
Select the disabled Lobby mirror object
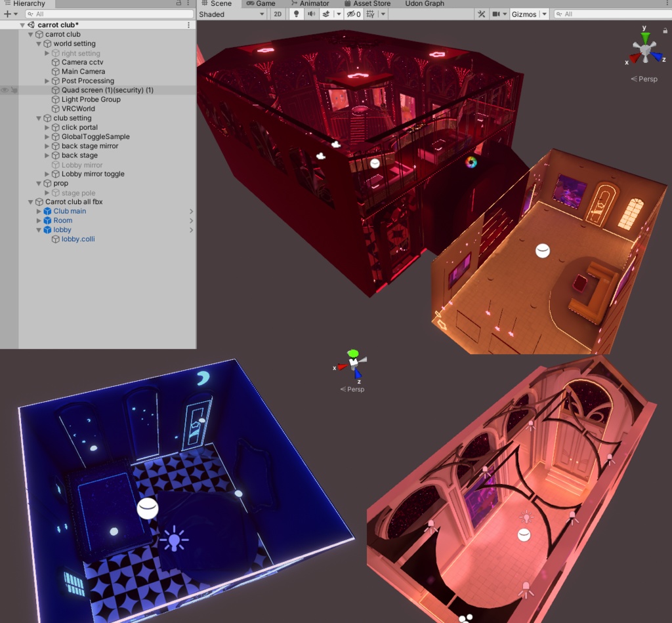[82, 165]
